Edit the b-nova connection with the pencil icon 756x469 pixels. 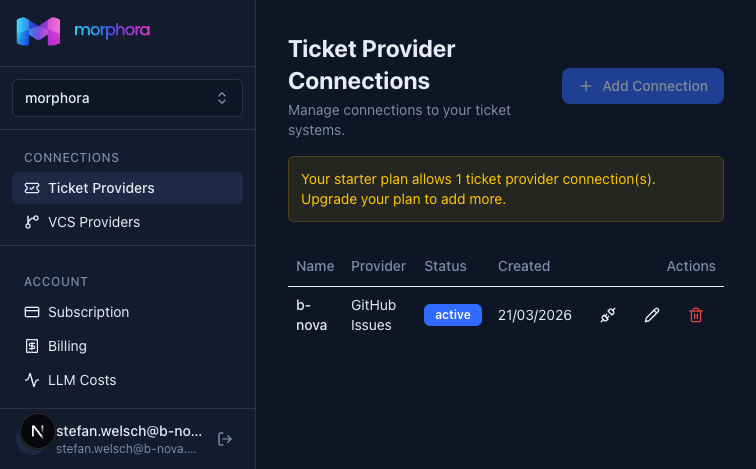coord(652,315)
